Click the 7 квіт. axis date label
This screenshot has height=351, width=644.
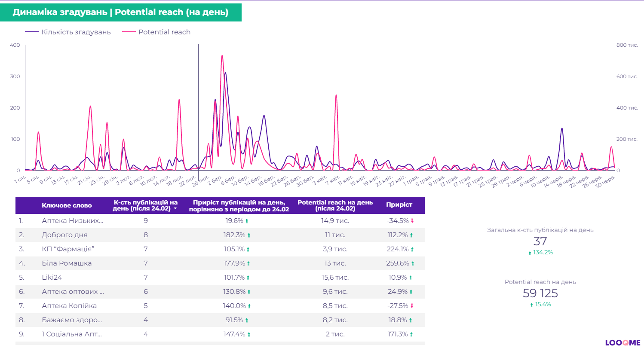pos(333,180)
